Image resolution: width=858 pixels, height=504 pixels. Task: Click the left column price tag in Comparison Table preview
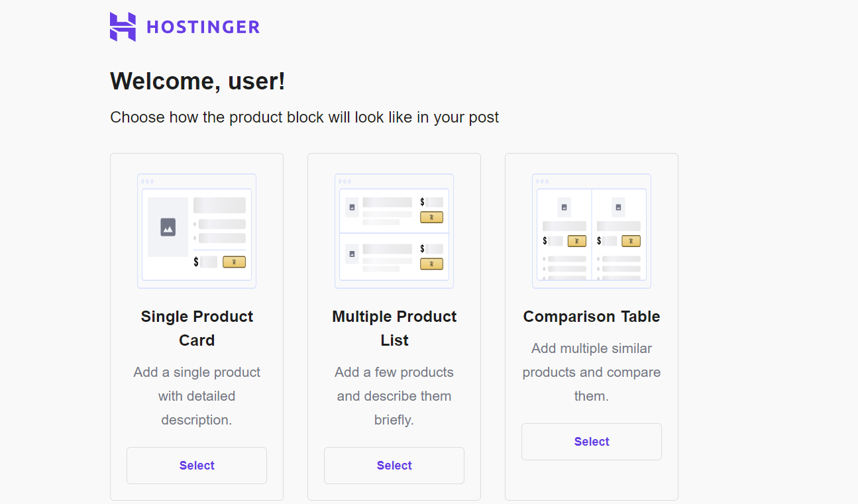(576, 240)
